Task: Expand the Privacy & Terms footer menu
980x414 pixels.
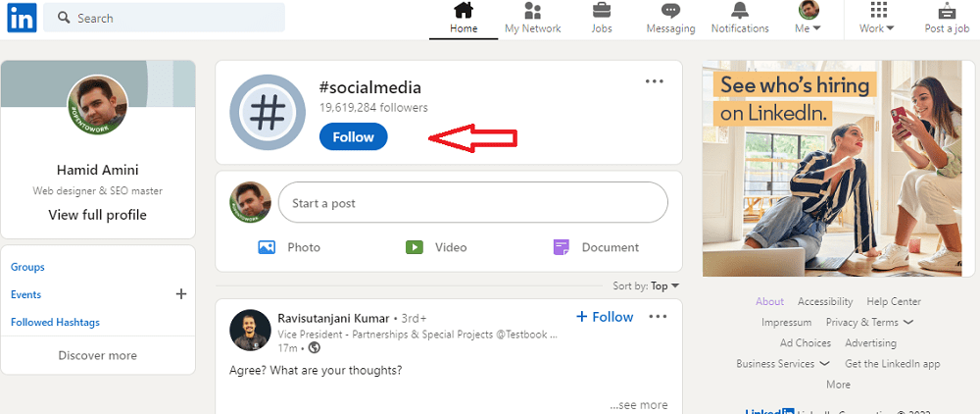Action: (869, 322)
